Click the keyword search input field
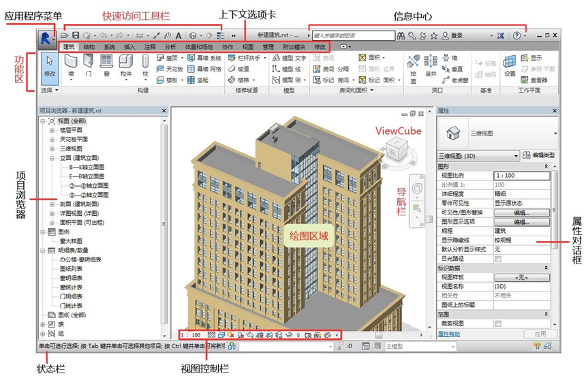This screenshot has height=378, width=588. pyautogui.click(x=354, y=35)
